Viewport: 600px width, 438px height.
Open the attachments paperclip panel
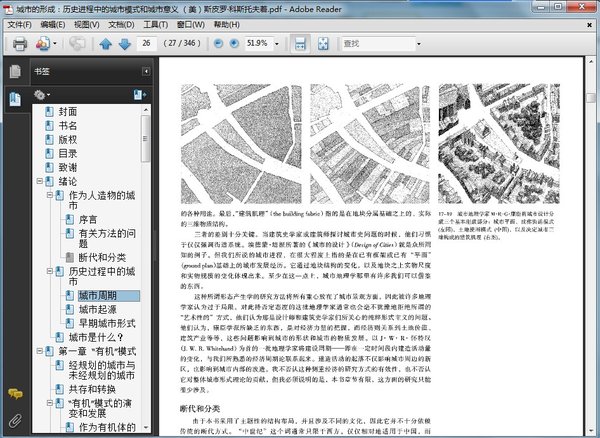pos(15,420)
